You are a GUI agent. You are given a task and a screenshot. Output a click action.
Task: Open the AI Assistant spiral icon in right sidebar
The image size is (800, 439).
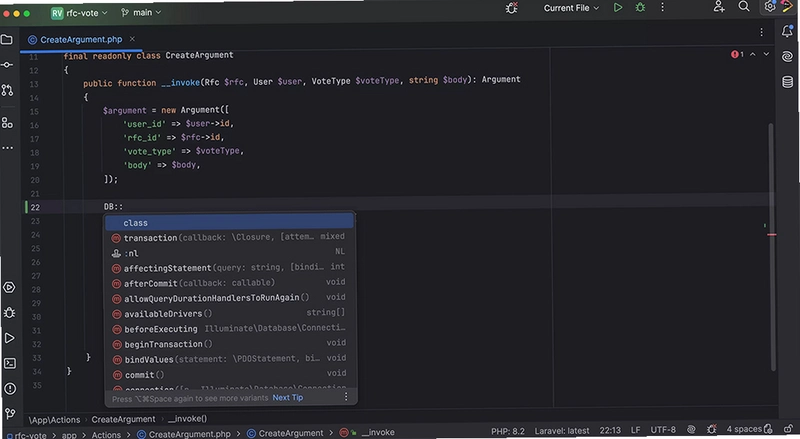coord(787,56)
